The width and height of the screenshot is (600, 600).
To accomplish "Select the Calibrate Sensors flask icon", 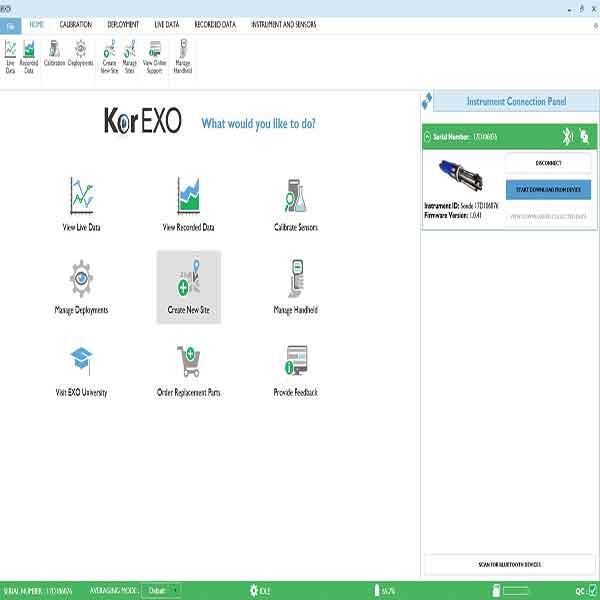I will (x=296, y=195).
